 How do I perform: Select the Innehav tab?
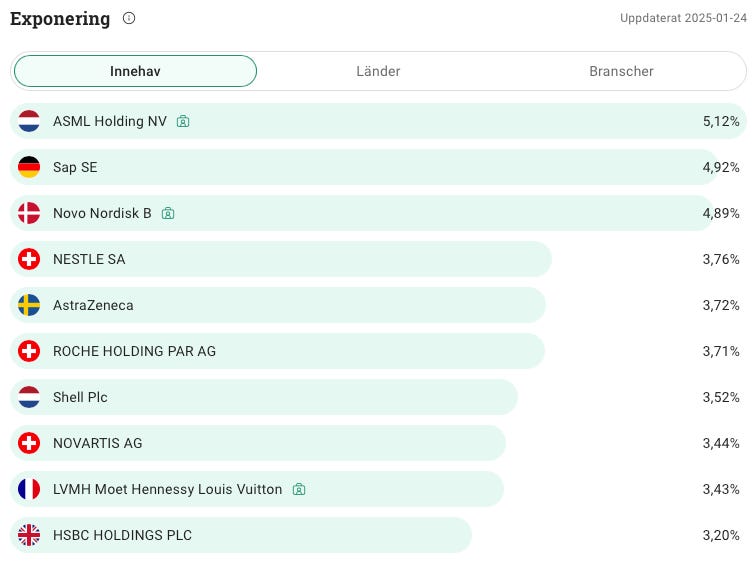(135, 71)
